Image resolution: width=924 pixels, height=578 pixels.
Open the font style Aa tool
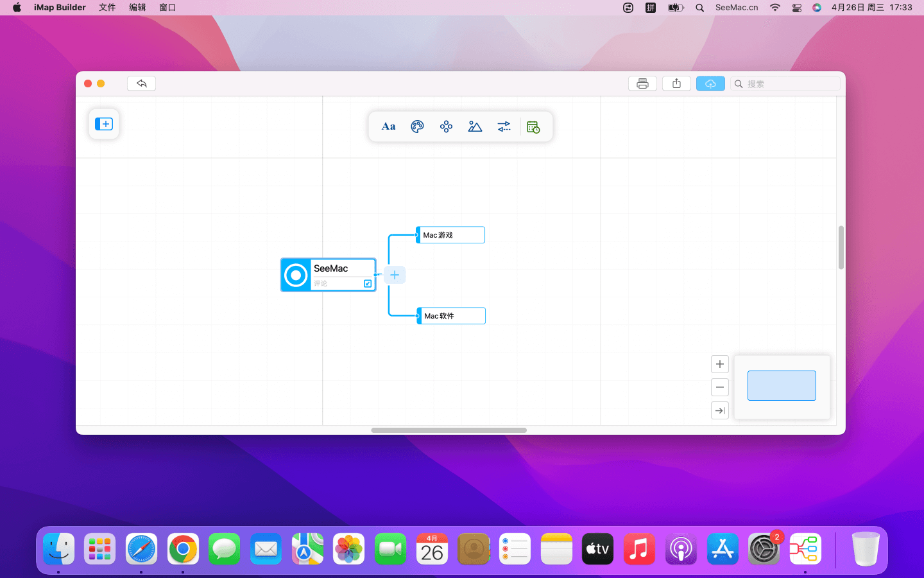click(x=388, y=127)
